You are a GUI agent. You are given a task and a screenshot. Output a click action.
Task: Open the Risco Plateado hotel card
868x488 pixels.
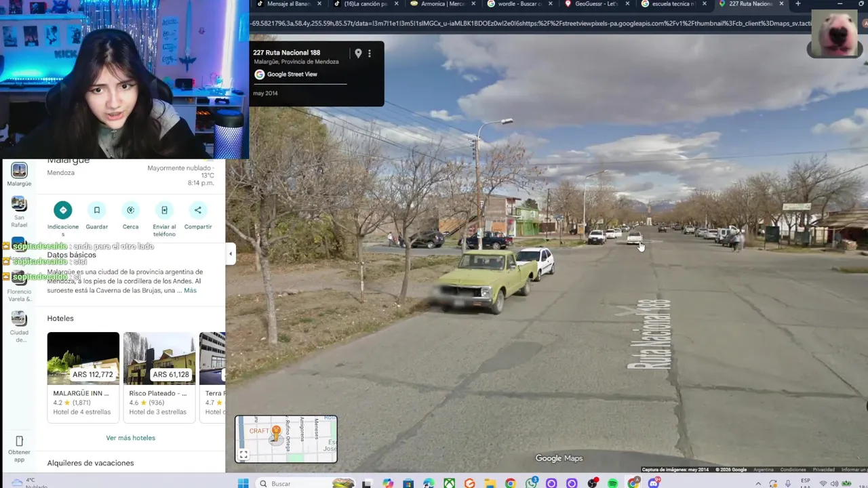click(x=159, y=377)
